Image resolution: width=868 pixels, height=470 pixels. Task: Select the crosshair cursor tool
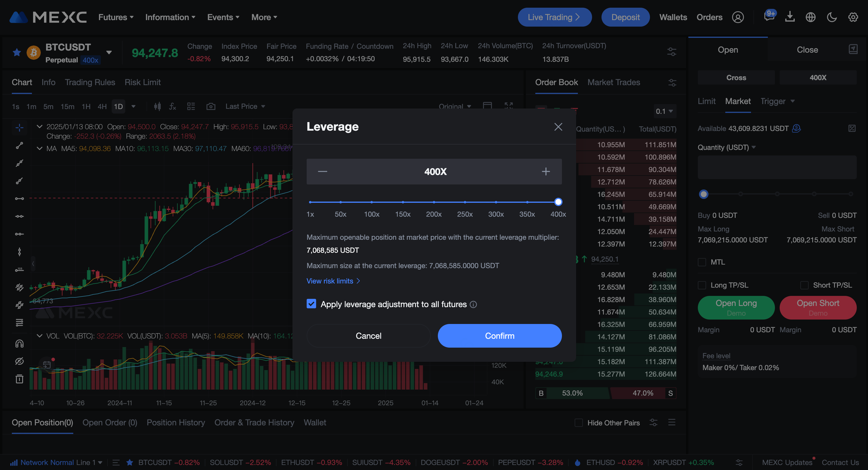coord(19,128)
